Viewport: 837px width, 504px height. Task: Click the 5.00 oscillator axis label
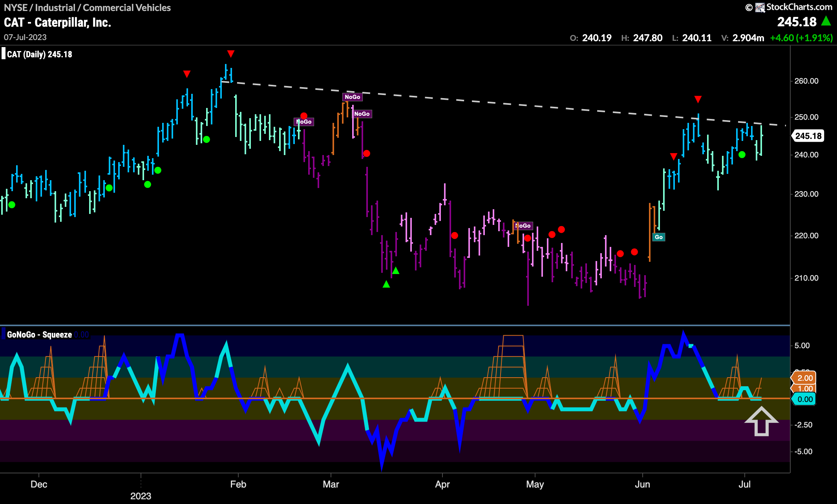tap(802, 345)
